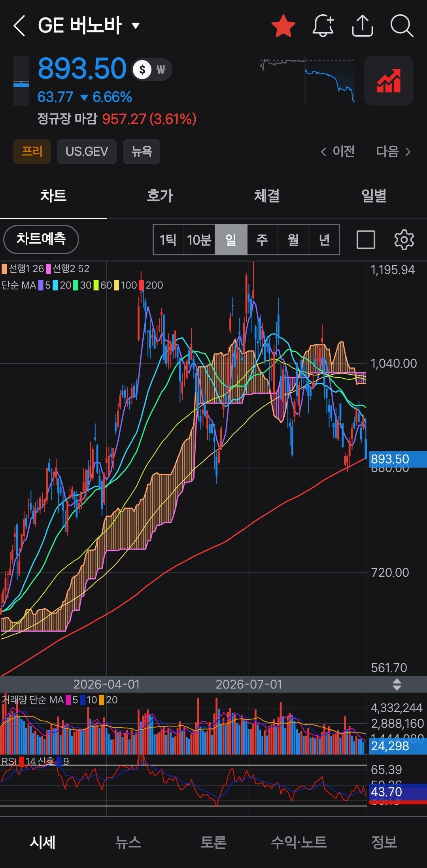Open the search magnifier icon

pyautogui.click(x=402, y=26)
